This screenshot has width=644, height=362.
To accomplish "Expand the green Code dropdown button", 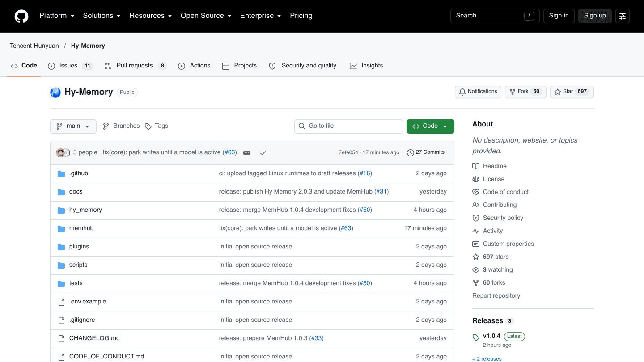I will point(430,126).
